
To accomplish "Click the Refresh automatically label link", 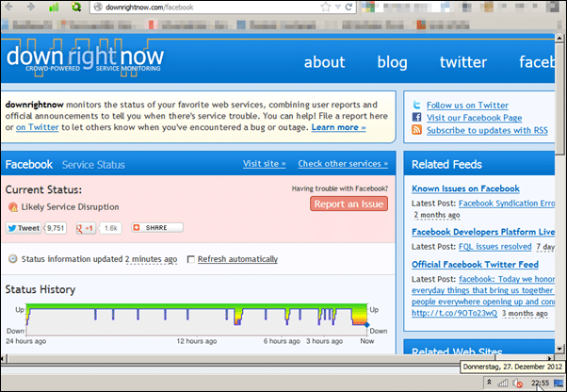I will tap(237, 259).
